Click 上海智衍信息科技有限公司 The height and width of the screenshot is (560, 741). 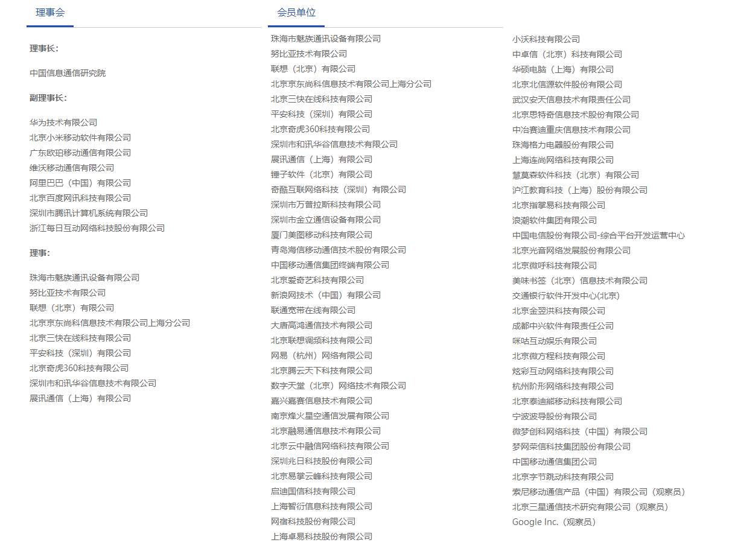point(322,506)
